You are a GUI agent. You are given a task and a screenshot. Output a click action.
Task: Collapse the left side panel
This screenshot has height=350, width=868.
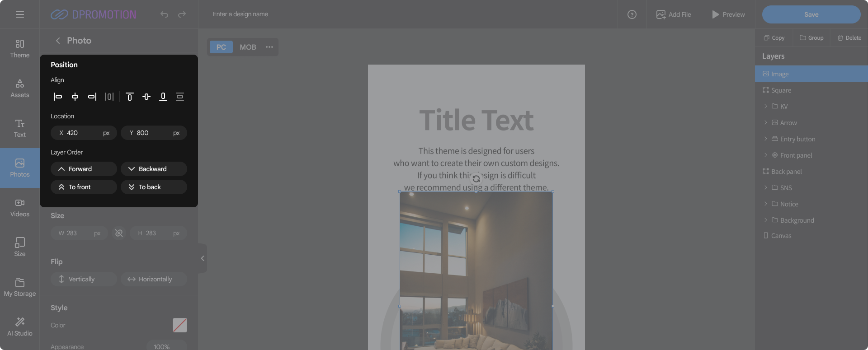click(x=203, y=258)
